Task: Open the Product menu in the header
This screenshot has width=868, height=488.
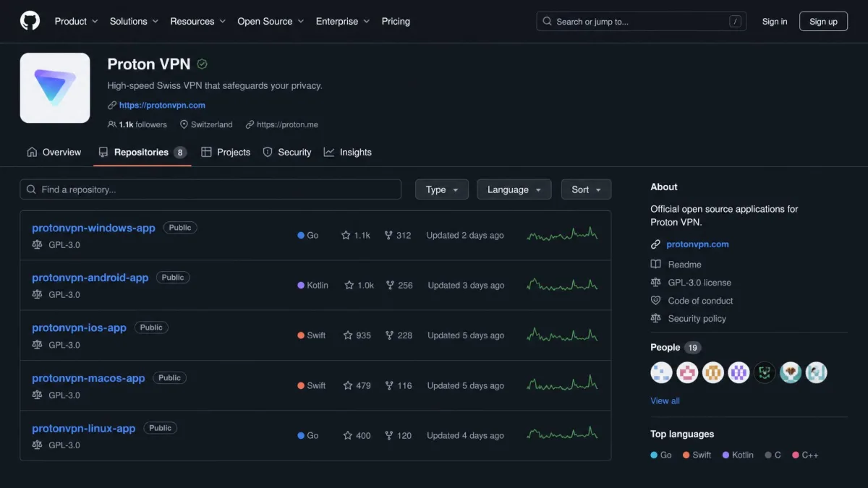Action: [x=76, y=21]
